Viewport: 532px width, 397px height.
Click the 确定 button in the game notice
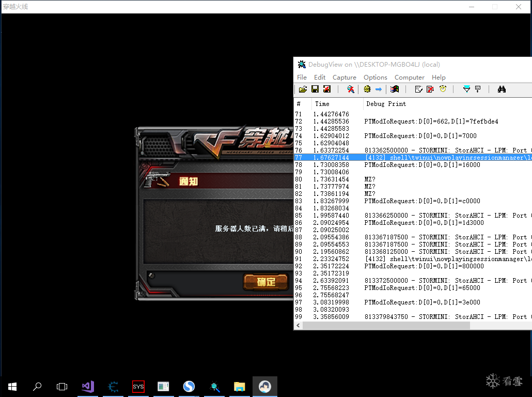click(266, 282)
